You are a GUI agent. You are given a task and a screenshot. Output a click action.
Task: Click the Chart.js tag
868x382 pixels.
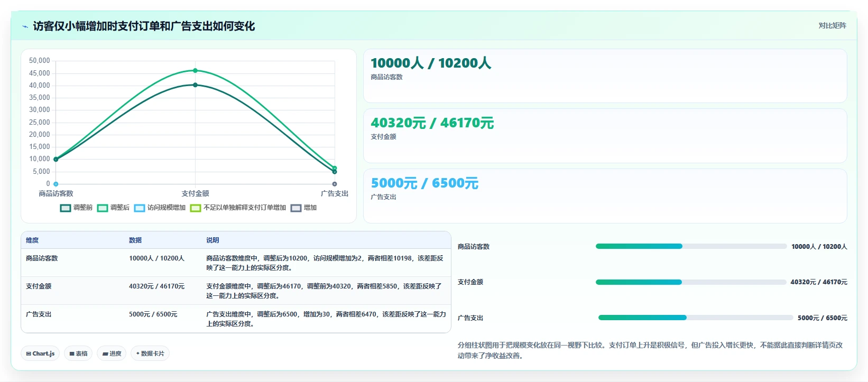pos(40,353)
